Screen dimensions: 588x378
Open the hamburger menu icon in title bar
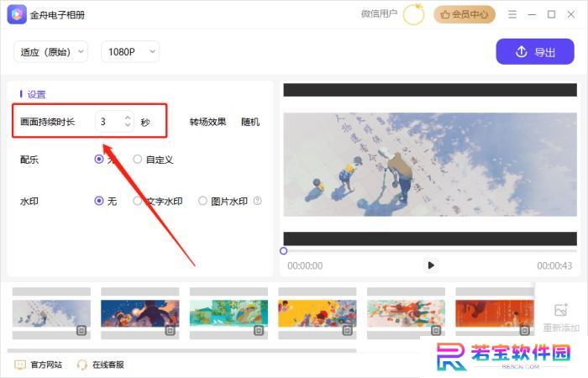tap(512, 14)
